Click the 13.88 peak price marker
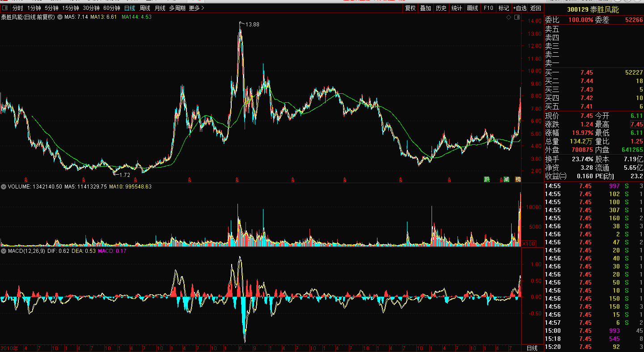This screenshot has width=644, height=352. coord(252,25)
